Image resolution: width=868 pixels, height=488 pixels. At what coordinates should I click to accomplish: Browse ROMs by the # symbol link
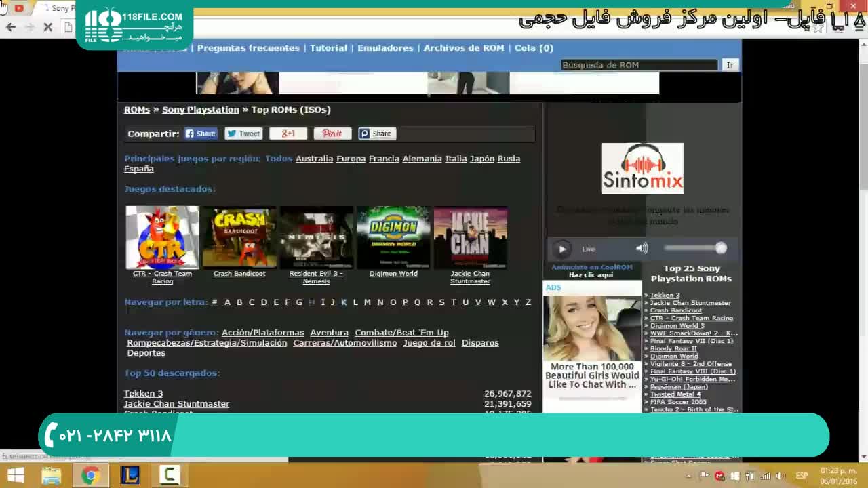click(x=214, y=302)
